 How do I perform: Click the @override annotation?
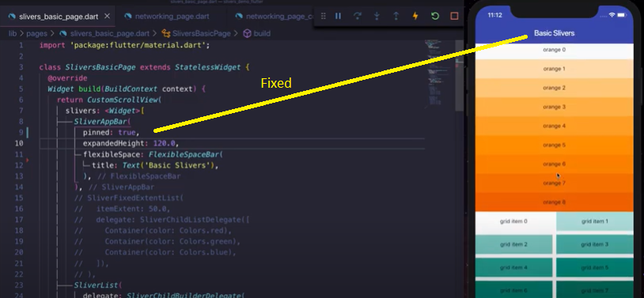(x=67, y=78)
